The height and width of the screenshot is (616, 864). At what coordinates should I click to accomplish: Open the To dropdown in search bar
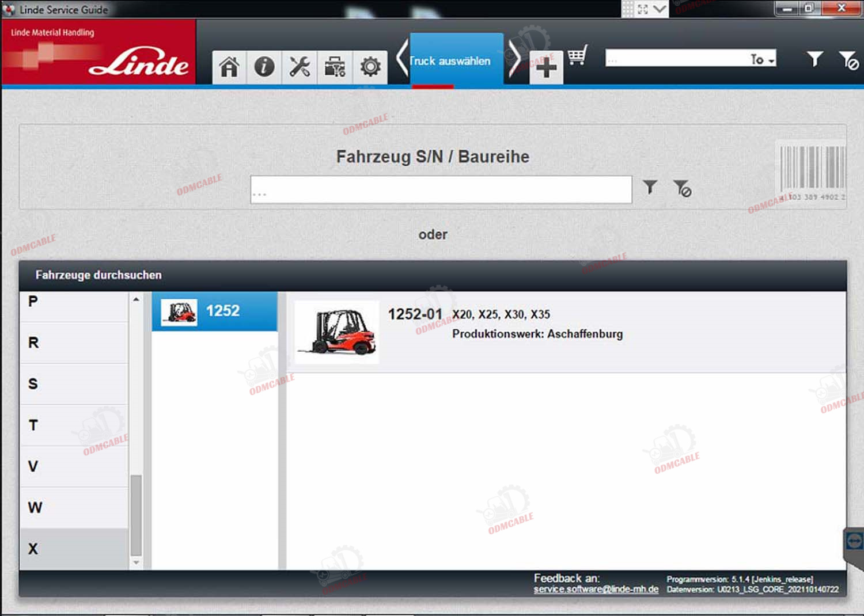pos(762,59)
